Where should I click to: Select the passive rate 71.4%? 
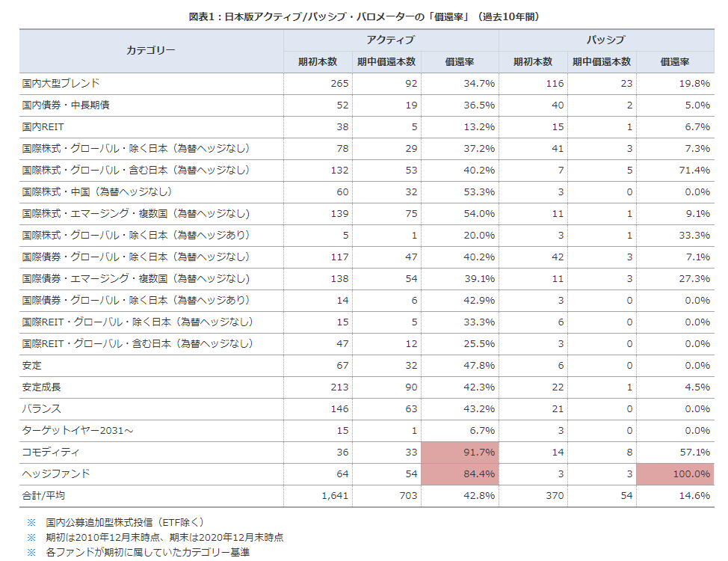[x=694, y=171]
